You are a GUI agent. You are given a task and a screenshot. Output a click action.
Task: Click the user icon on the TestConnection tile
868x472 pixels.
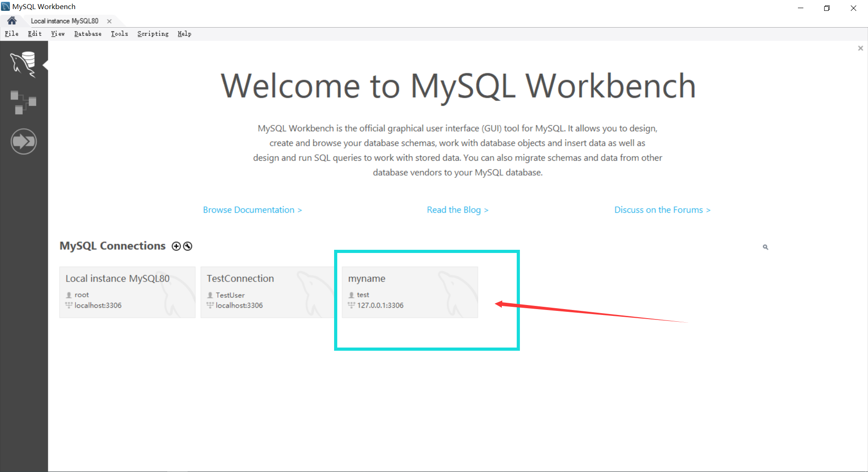210,295
